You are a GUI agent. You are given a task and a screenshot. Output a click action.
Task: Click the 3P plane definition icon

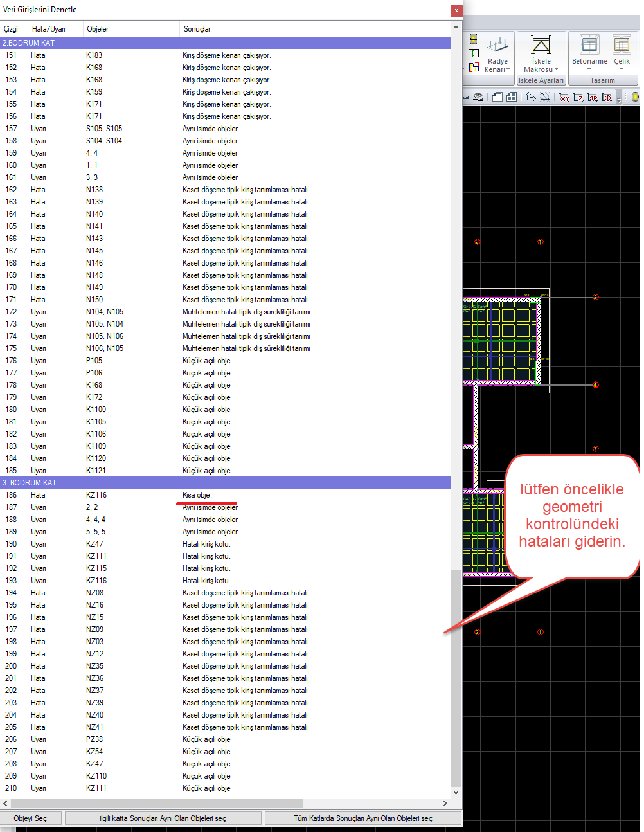593,97
